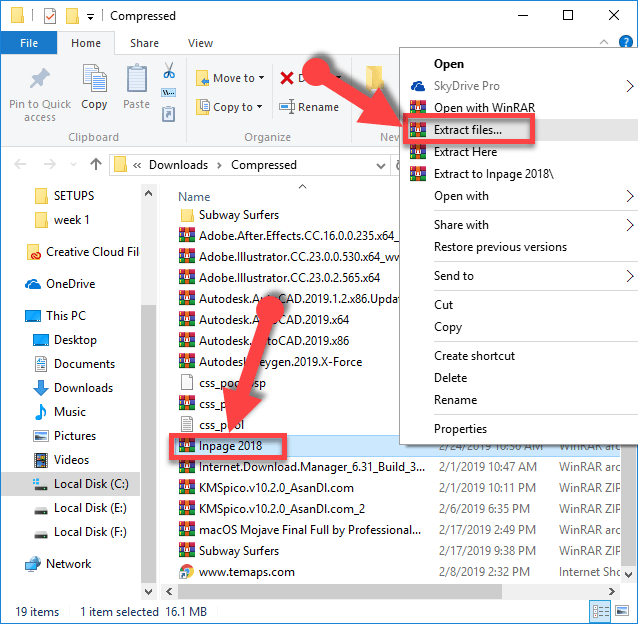The height and width of the screenshot is (624, 638).
Task: Switch to large thumbnails view icon
Action: [x=622, y=612]
